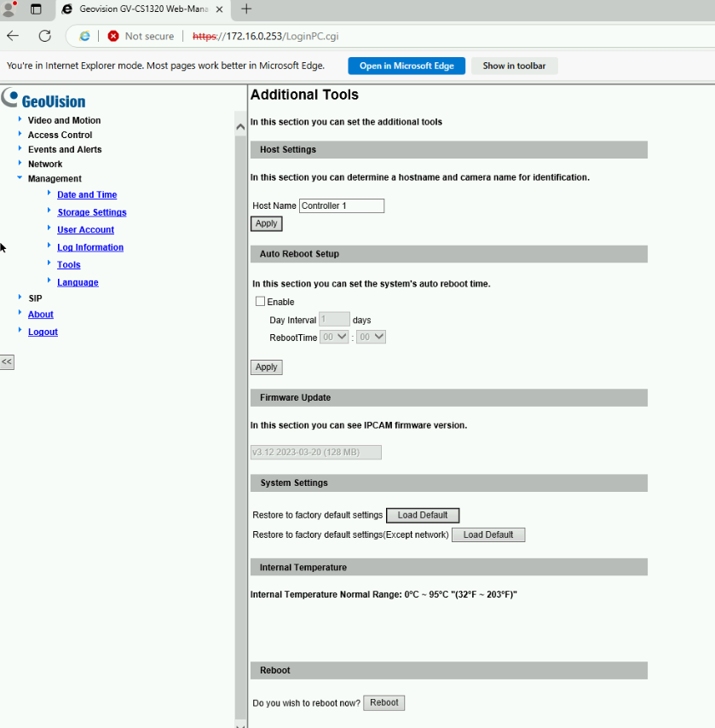Click the GeoVision logo

click(x=44, y=99)
